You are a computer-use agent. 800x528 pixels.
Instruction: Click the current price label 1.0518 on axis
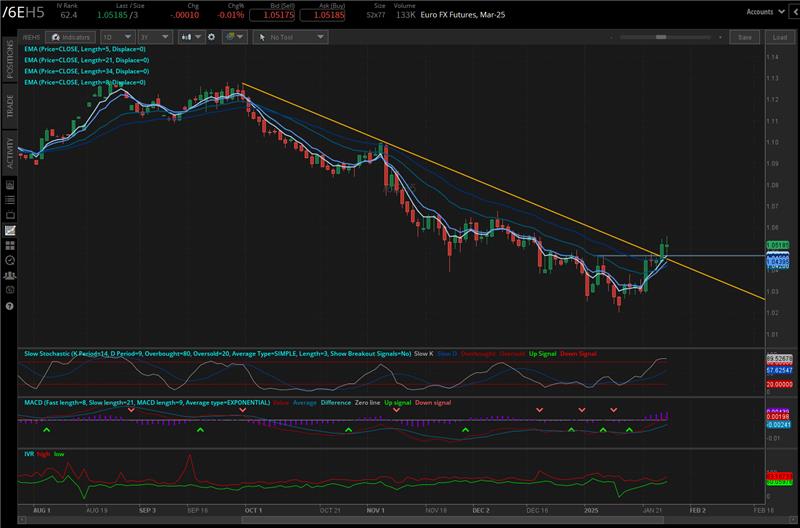(x=778, y=245)
